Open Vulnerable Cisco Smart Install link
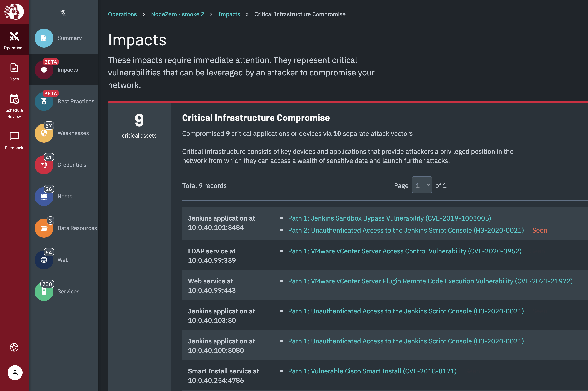 (372, 371)
